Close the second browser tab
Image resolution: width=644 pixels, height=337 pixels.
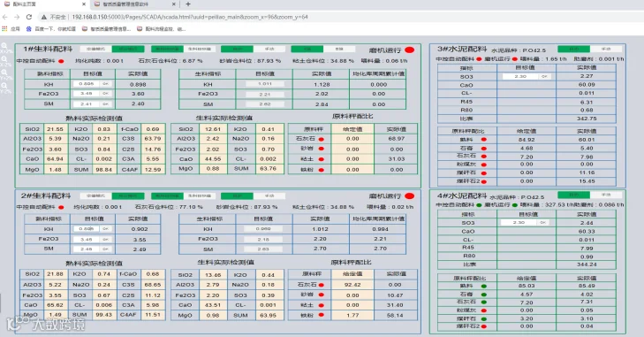(x=174, y=4)
